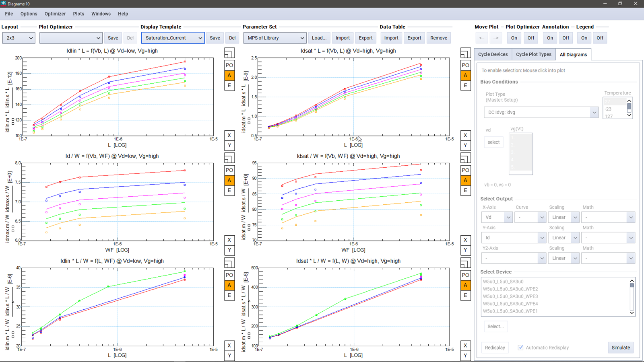644x362 pixels.
Task: Click the X axis icon beside the Idlin*L plot
Action: point(229,136)
